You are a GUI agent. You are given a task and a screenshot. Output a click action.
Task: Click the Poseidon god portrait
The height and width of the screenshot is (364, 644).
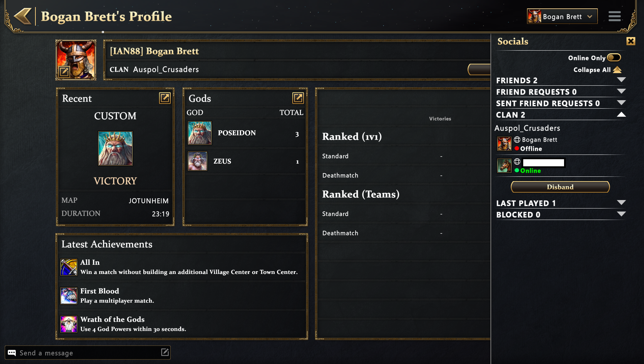[x=200, y=133]
